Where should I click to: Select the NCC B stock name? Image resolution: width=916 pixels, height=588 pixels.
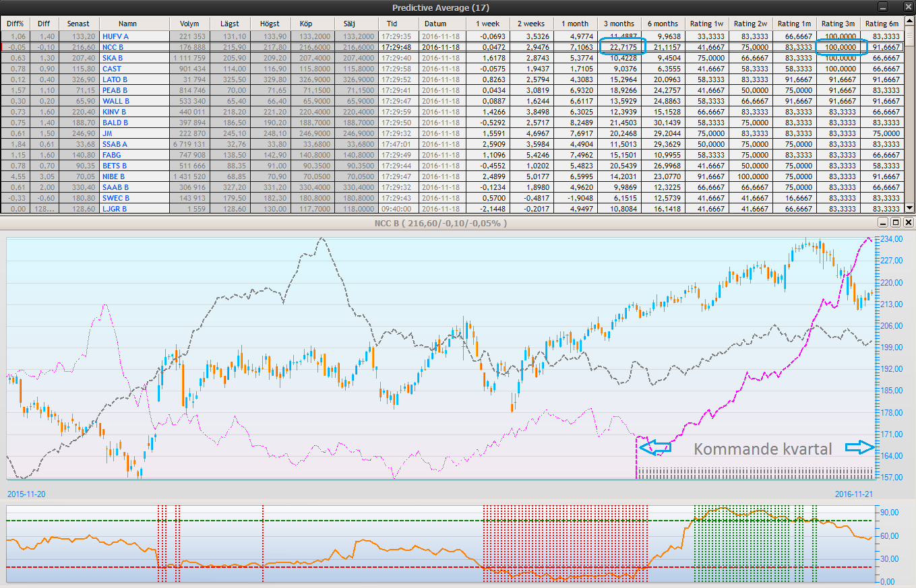tap(112, 47)
